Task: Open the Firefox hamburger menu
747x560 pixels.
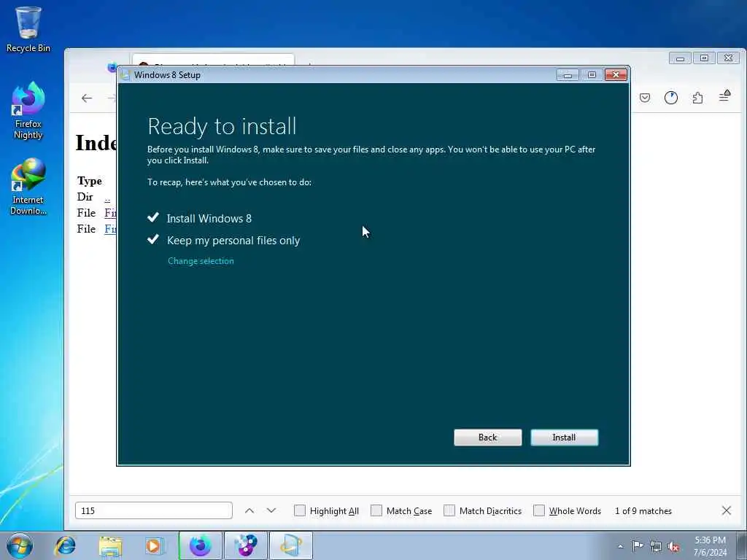Action: click(724, 97)
